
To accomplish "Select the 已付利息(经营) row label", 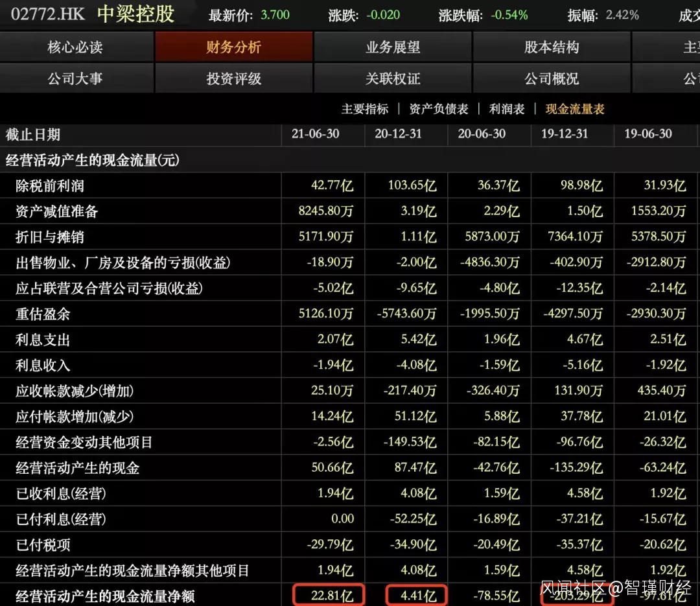I will pyautogui.click(x=61, y=519).
